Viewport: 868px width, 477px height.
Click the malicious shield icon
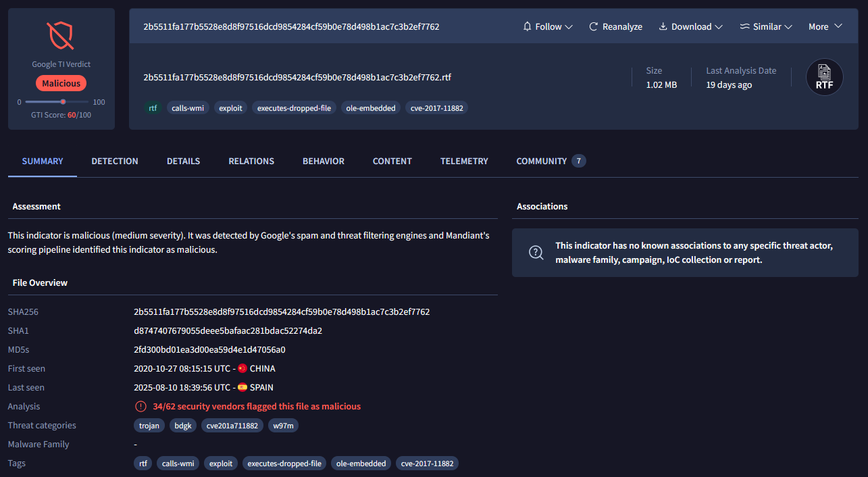tap(61, 35)
